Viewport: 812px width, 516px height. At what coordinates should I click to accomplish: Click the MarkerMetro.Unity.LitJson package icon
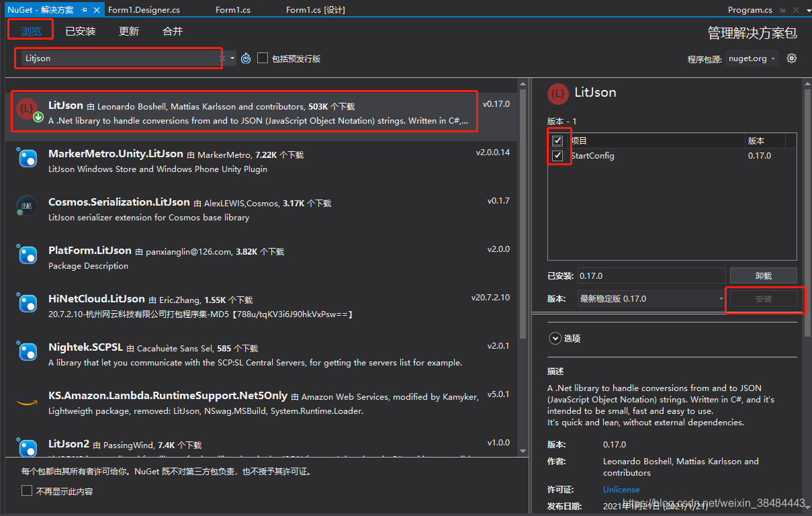click(27, 158)
